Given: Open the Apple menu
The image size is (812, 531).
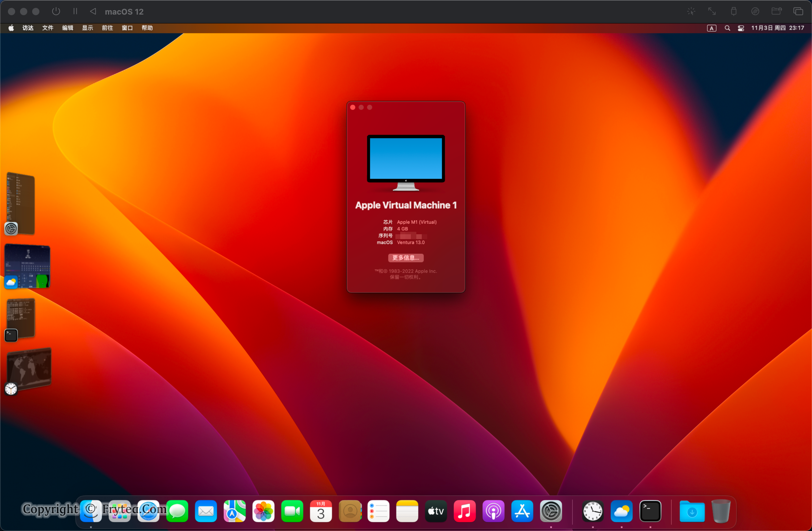Looking at the screenshot, I should coord(11,28).
